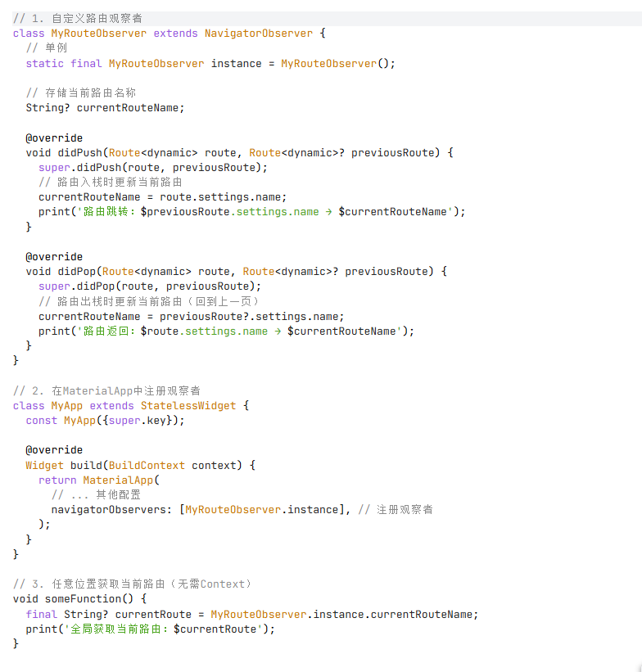The width and height of the screenshot is (642, 672).
Task: Click the navigatorObservers property name
Action: (111, 509)
